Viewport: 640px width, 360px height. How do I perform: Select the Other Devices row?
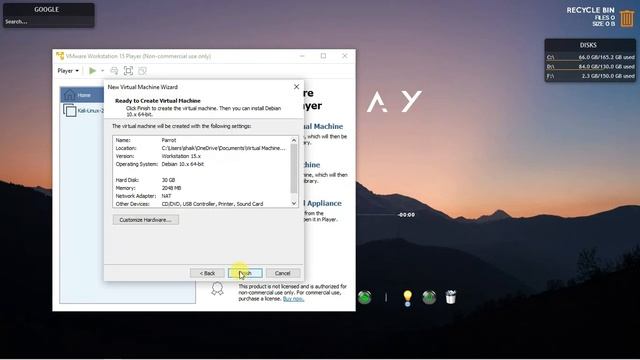[202, 204]
